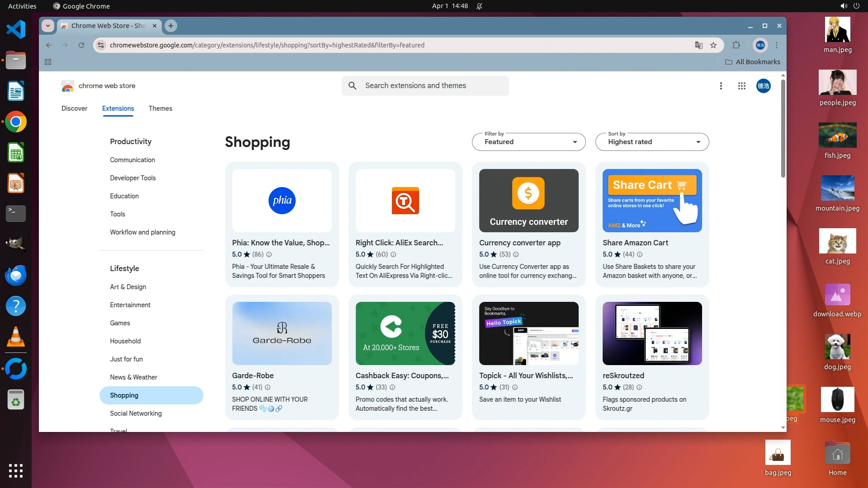Click the translate page icon in address bar
The image size is (868, 488).
tap(699, 45)
